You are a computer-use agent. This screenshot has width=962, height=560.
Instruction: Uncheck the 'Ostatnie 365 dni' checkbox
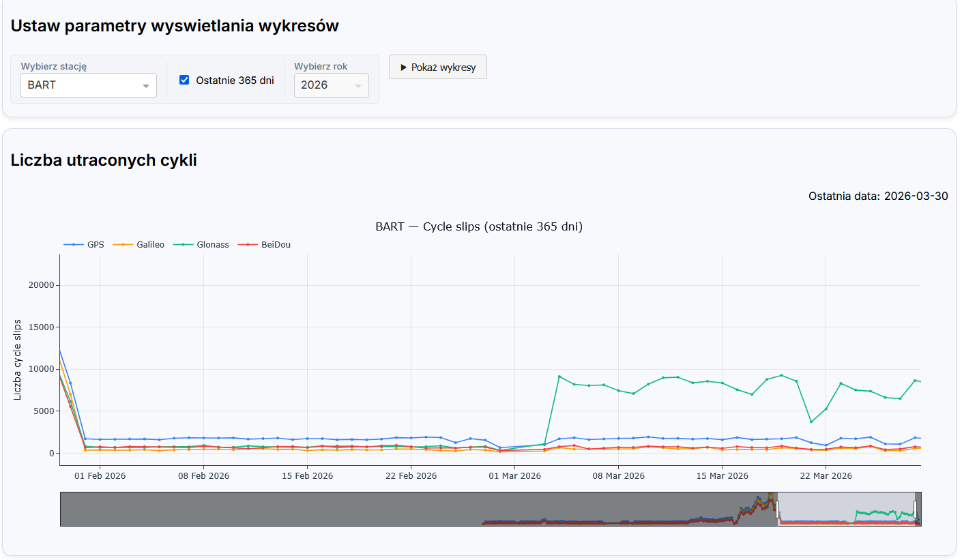184,80
